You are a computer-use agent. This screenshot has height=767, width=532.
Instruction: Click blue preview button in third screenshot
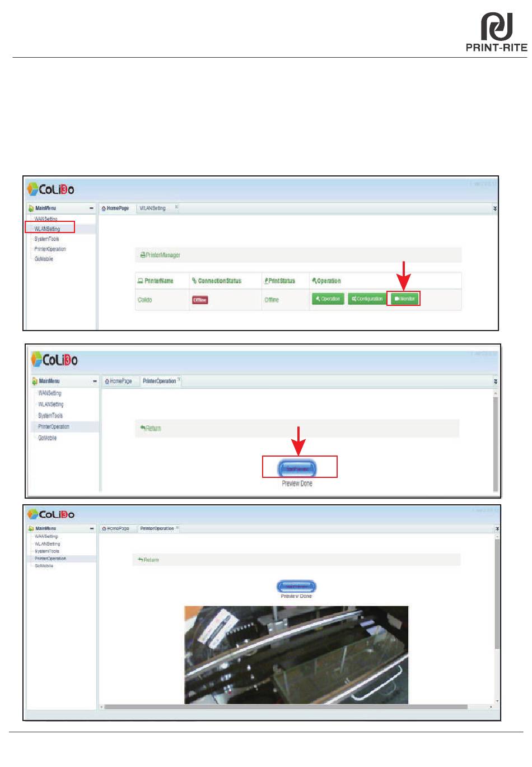coord(297,587)
